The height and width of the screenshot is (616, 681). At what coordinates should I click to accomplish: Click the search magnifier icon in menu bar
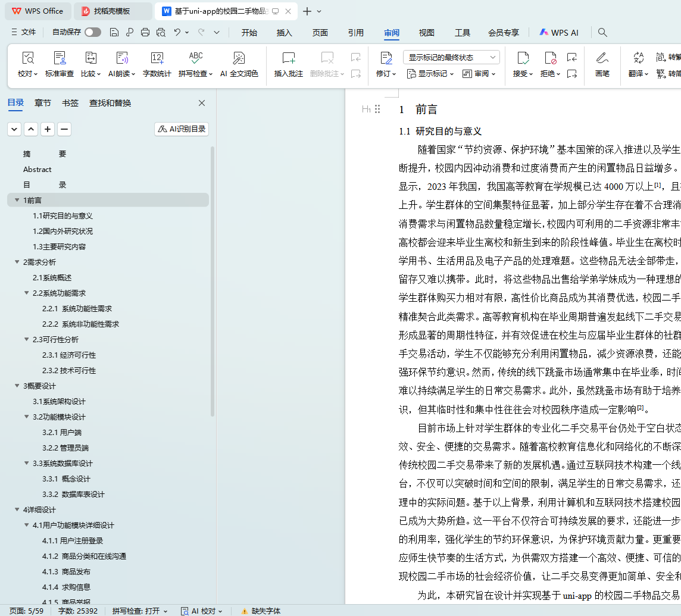pos(602,33)
